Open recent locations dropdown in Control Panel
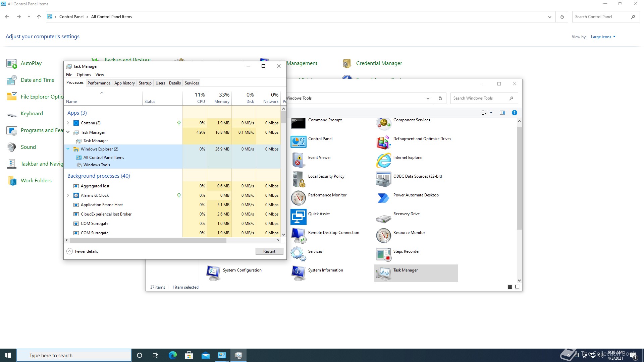The width and height of the screenshot is (644, 362). click(x=29, y=17)
